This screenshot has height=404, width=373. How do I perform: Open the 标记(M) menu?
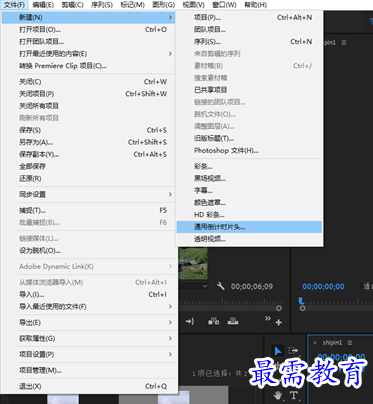pos(132,5)
